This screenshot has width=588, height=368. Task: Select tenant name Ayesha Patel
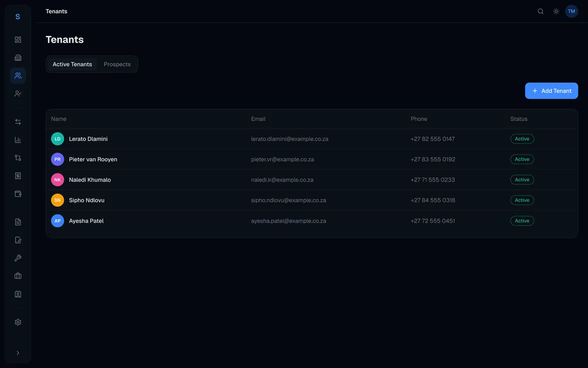coord(86,221)
